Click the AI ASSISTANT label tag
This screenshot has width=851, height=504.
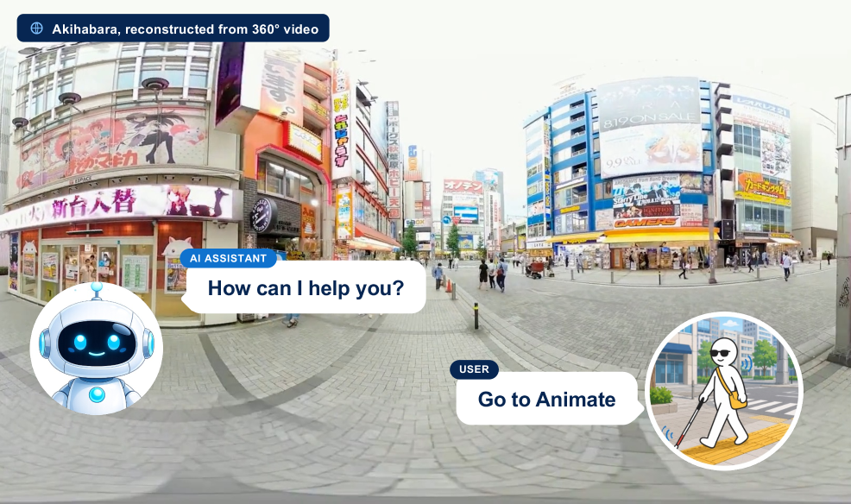228,258
